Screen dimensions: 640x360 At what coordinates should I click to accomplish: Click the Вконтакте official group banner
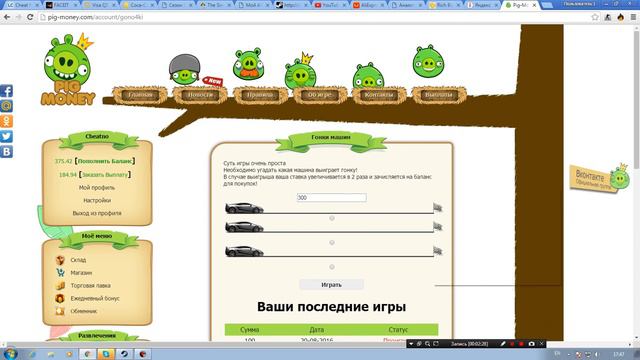coord(600,178)
